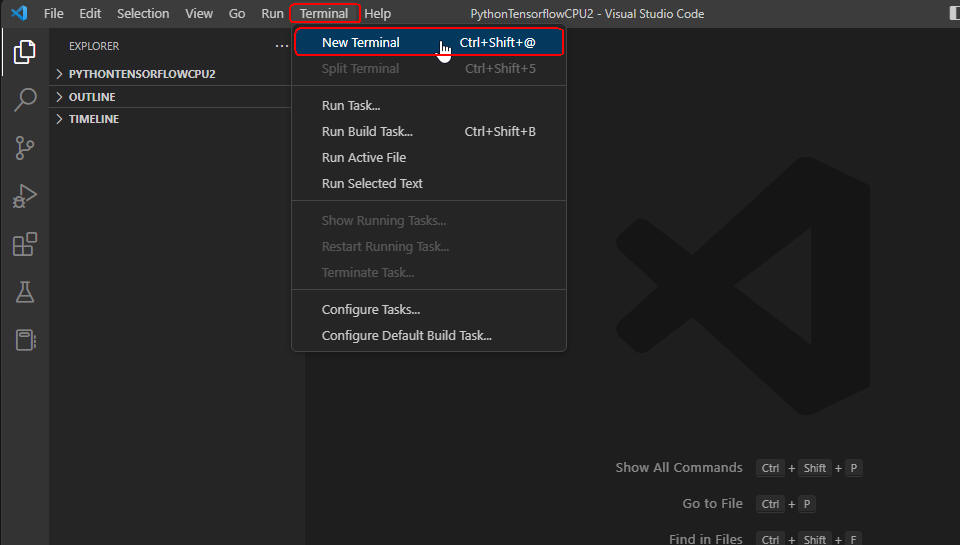Open the Testing flask icon
The image size is (960, 545).
click(24, 292)
